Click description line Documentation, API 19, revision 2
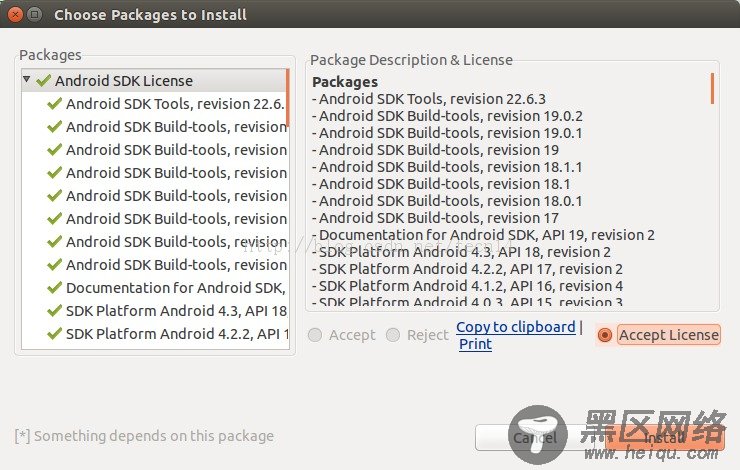740x470 pixels. pos(483,235)
